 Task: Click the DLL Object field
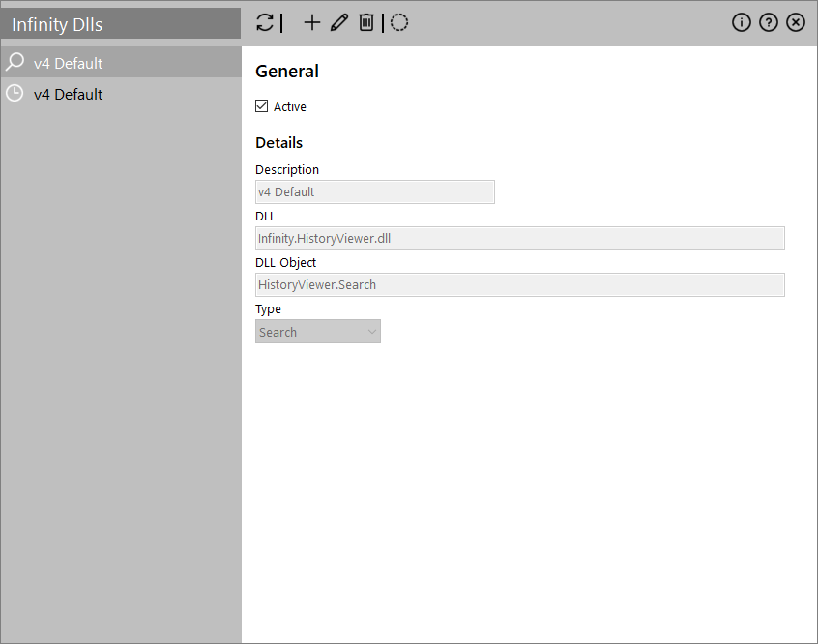520,285
